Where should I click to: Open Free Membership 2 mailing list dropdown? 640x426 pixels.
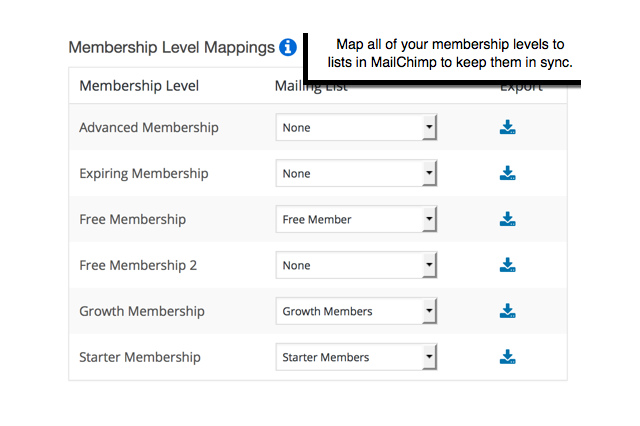pos(356,266)
